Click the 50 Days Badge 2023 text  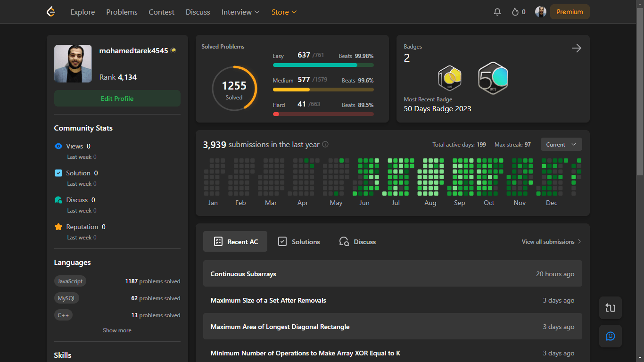click(438, 109)
